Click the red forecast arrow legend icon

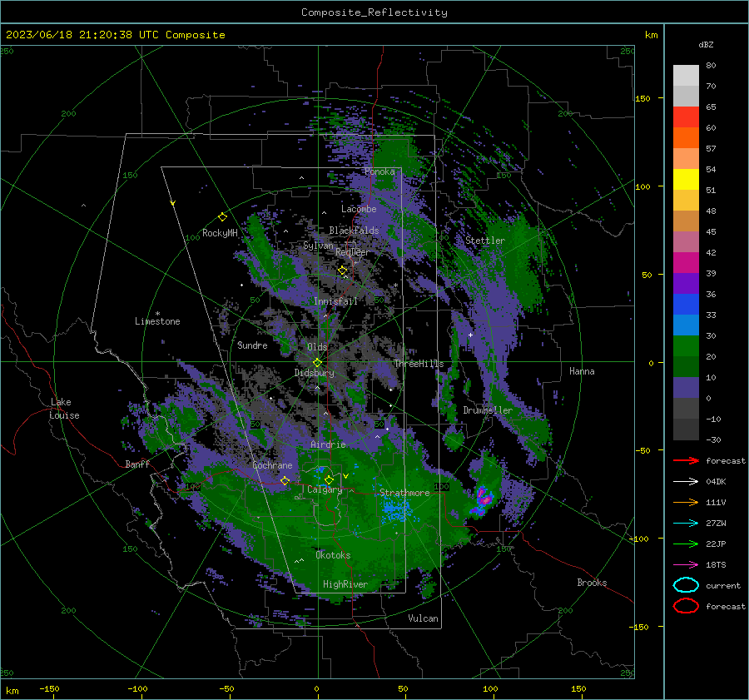pos(686,460)
